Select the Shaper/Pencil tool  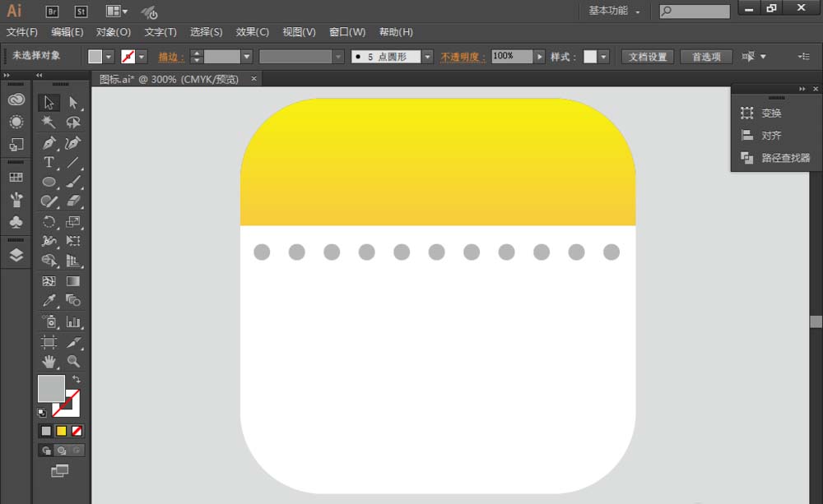coord(49,201)
